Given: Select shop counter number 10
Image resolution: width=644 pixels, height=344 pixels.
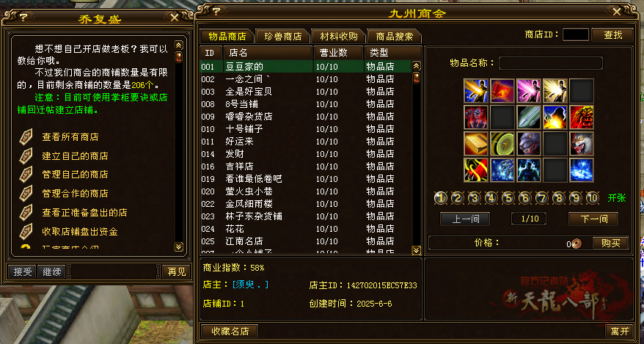Looking at the screenshot, I should click(x=592, y=198).
